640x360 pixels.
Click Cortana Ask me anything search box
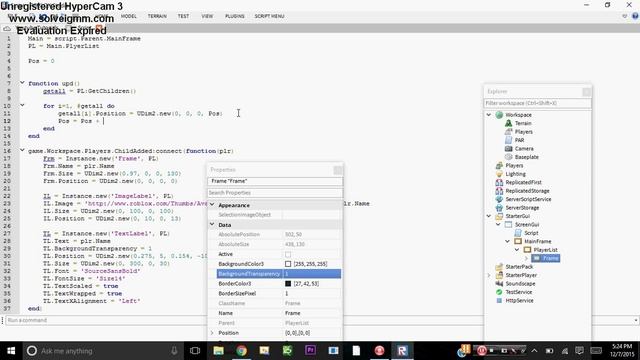[102, 351]
